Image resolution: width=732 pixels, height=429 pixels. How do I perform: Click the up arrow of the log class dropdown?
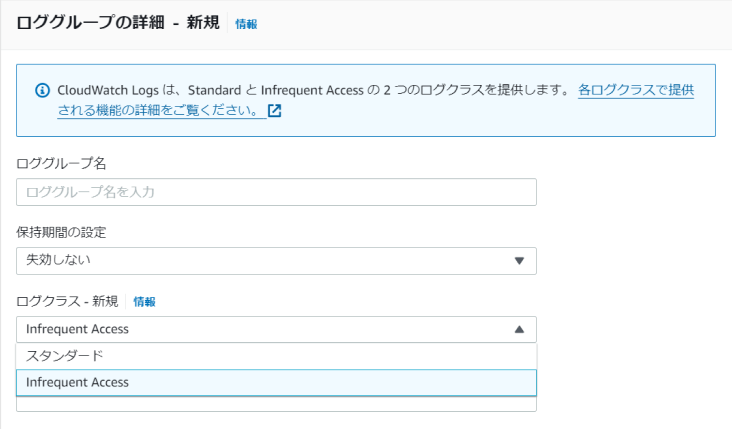tap(519, 330)
